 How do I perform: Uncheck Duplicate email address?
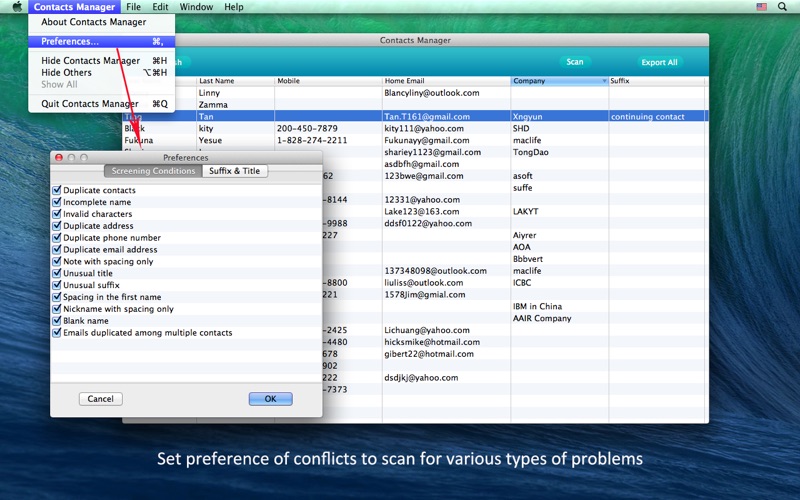[x=57, y=249]
